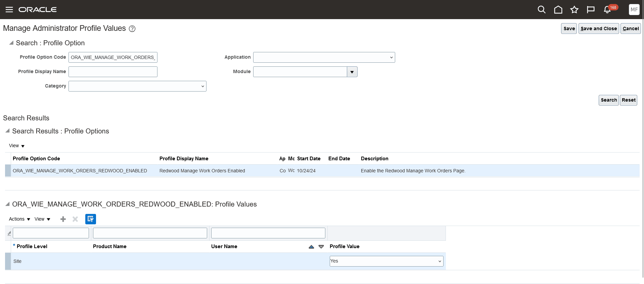Screen dimensions: 644x284
Task: Focus the Profile Option Code field
Action: tap(113, 57)
